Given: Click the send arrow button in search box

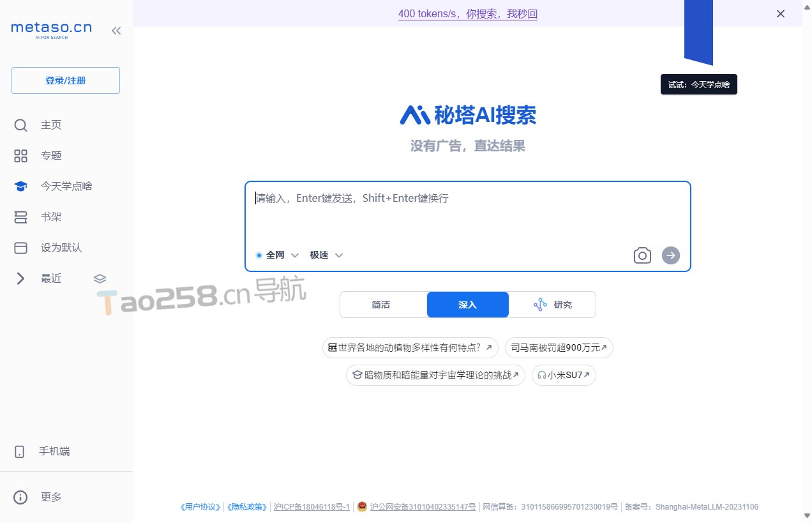Looking at the screenshot, I should (671, 255).
